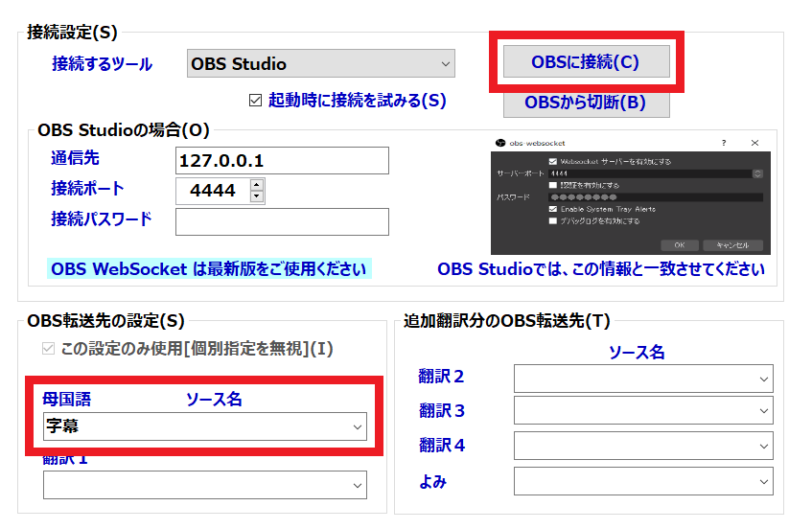Click the 追加翻訳分のOBS転送先(T) group title
This screenshot has height=529, width=812.
(506, 321)
